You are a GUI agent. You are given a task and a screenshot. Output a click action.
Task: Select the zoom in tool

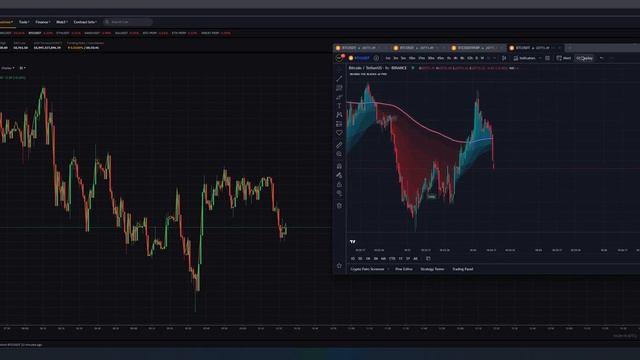pyautogui.click(x=339, y=154)
